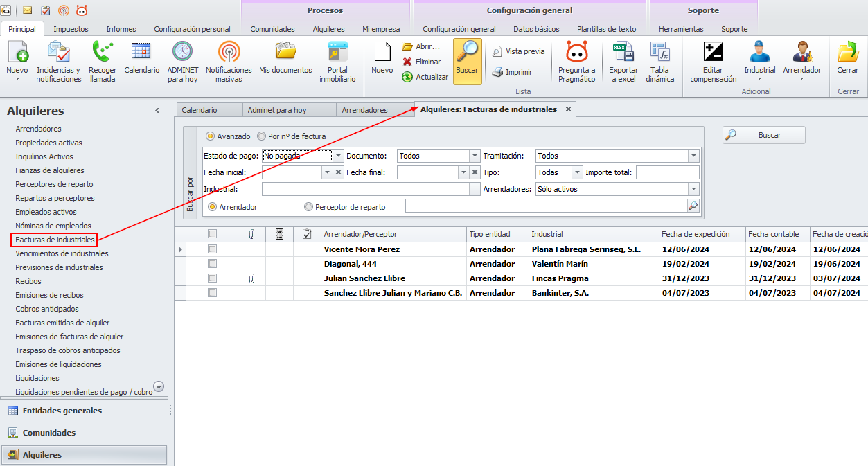Viewport: 868px width, 466px height.
Task: Expand the Arrendadores 'Sólo activos' dropdown
Action: pyautogui.click(x=693, y=189)
